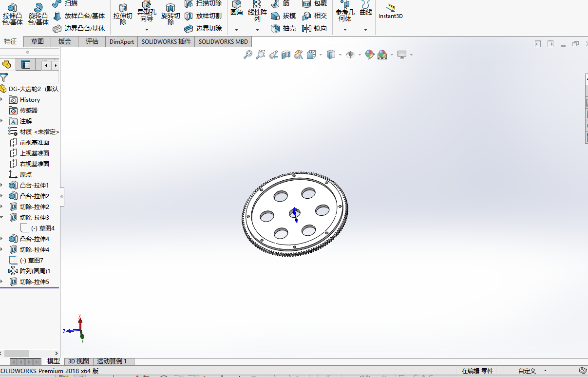Image resolution: width=588 pixels, height=377 pixels.
Task: Select the 拉伸凸台/基体 extrude boss tool
Action: [x=12, y=14]
